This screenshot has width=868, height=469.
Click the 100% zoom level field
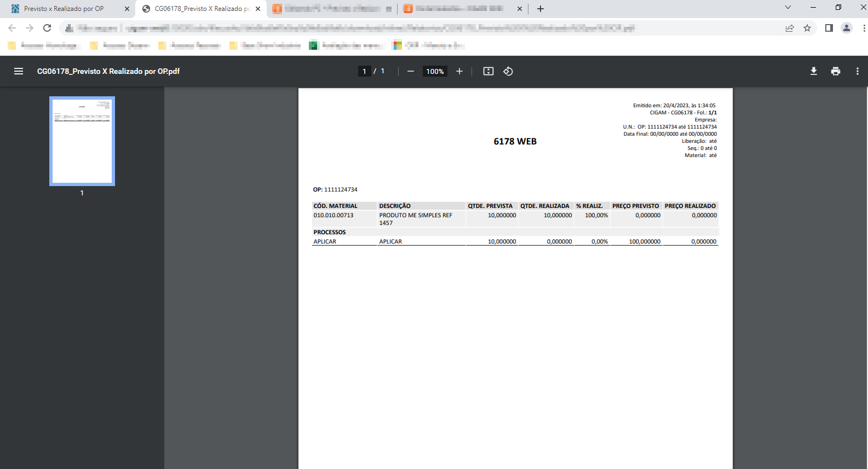point(435,71)
